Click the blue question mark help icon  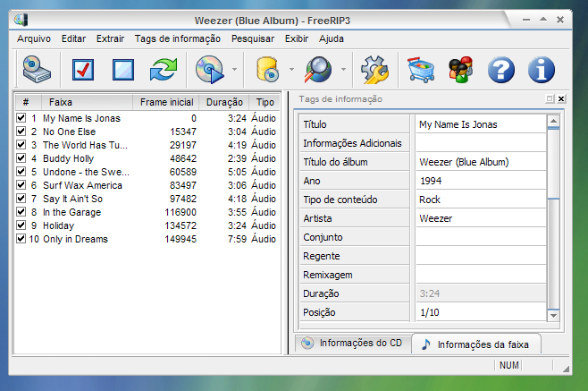501,70
